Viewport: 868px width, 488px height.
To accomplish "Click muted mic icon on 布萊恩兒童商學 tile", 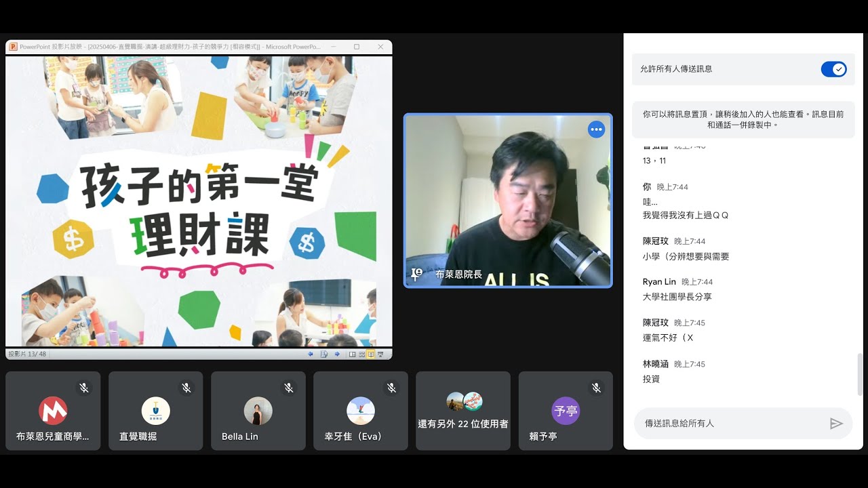I will tap(84, 388).
